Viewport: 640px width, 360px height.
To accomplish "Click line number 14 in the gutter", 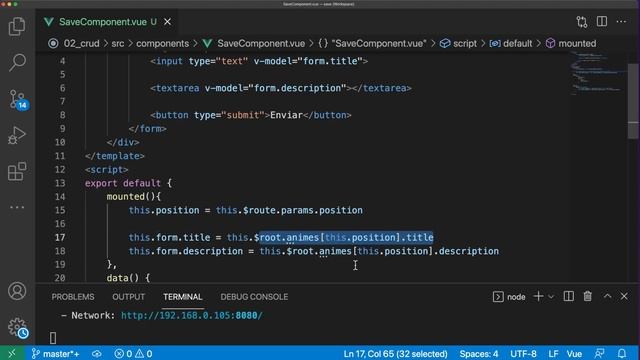I will tap(60, 197).
